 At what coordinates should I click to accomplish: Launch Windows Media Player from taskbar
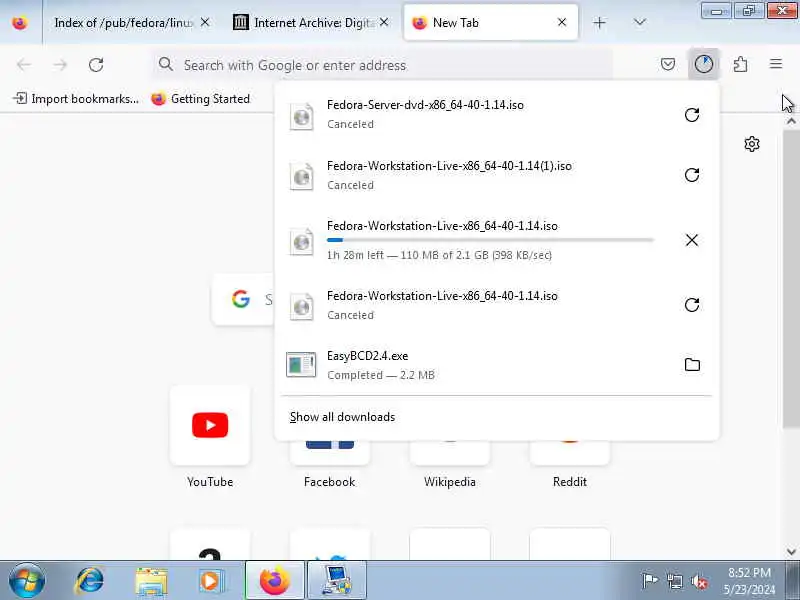[x=210, y=581]
